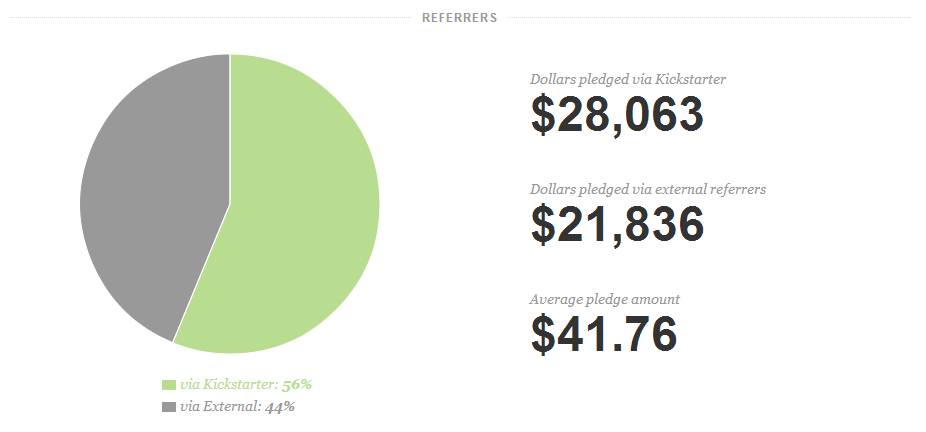Click the 44% figure in legend

pos(279,407)
